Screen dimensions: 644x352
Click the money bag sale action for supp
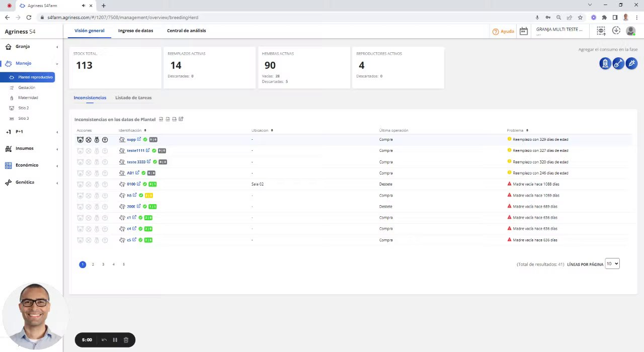97,140
